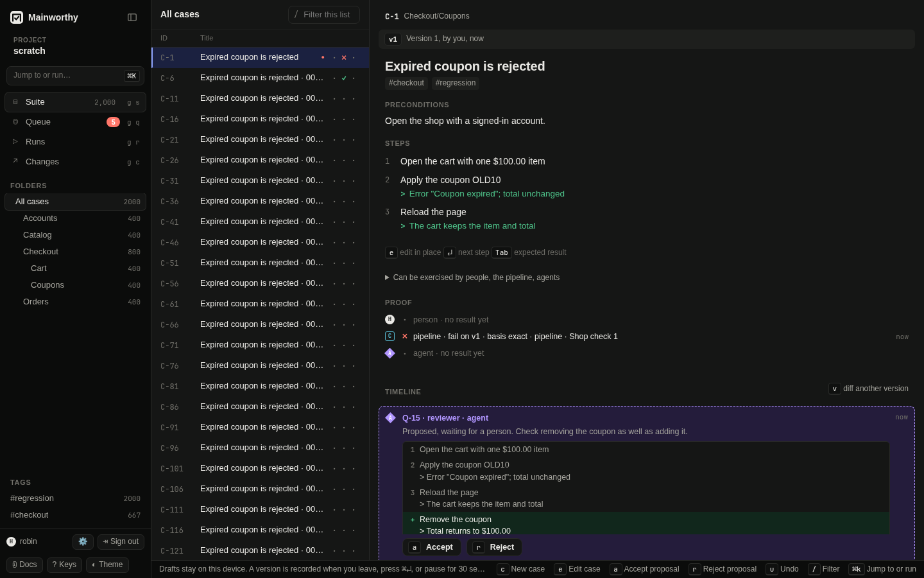This screenshot has width=924, height=578.
Task: Click the person proof avatar icon
Action: [389, 319]
